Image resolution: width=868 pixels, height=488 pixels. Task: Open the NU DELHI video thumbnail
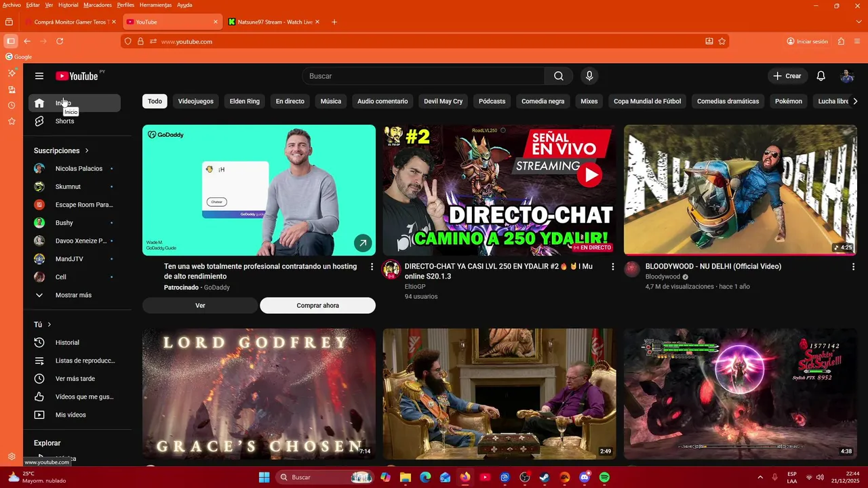[x=741, y=190]
